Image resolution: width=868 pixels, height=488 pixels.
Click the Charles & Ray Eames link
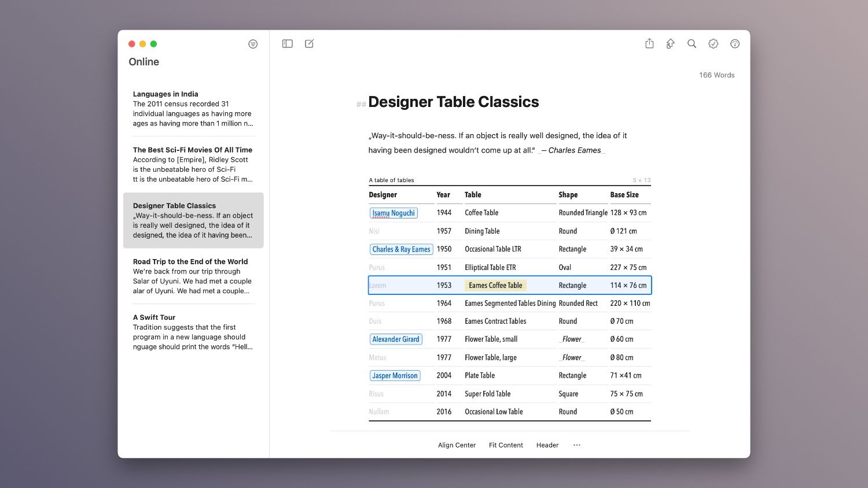401,249
